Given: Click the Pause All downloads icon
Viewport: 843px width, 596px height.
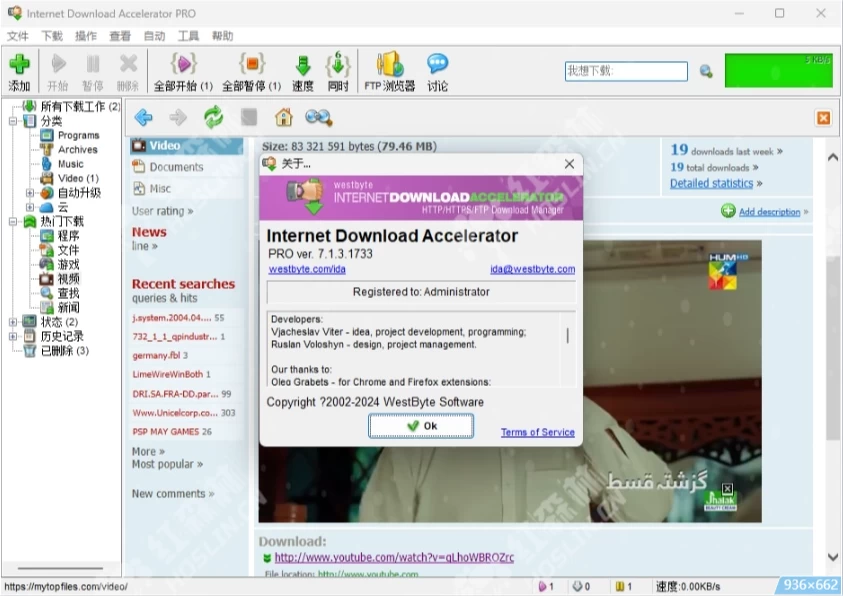Looking at the screenshot, I should 252,64.
